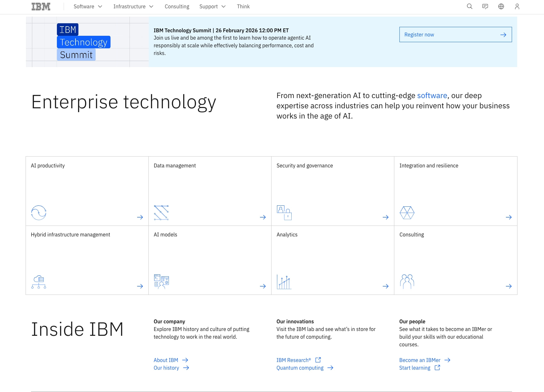Click the external link icon beside Start learning
This screenshot has width=544, height=392.
click(438, 367)
